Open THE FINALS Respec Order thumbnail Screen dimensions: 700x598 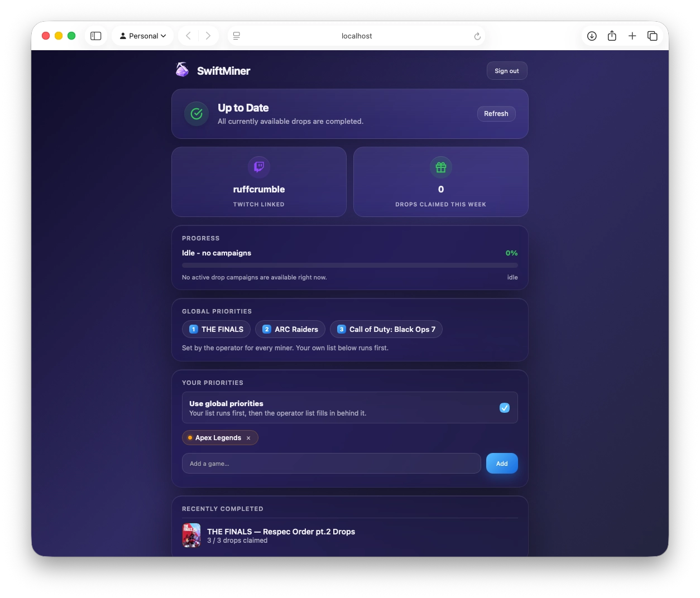pos(191,536)
